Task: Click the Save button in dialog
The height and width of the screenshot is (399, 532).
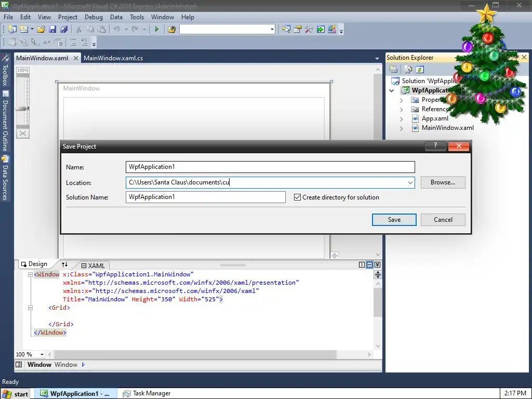Action: click(x=394, y=220)
